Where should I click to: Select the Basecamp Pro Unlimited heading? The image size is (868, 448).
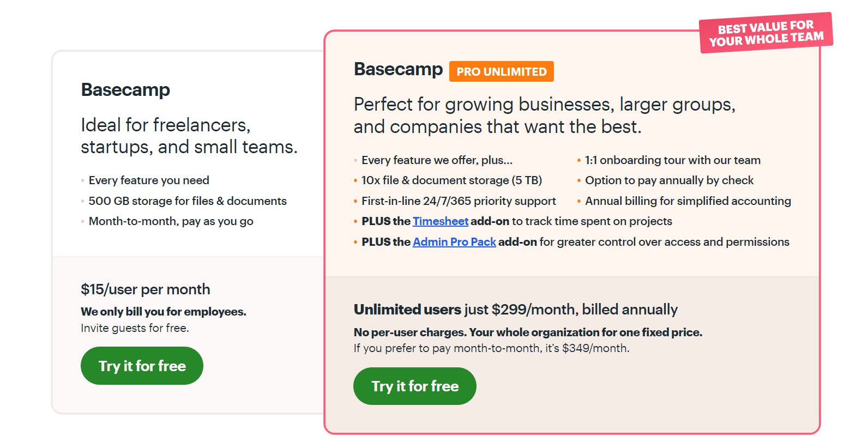(397, 70)
